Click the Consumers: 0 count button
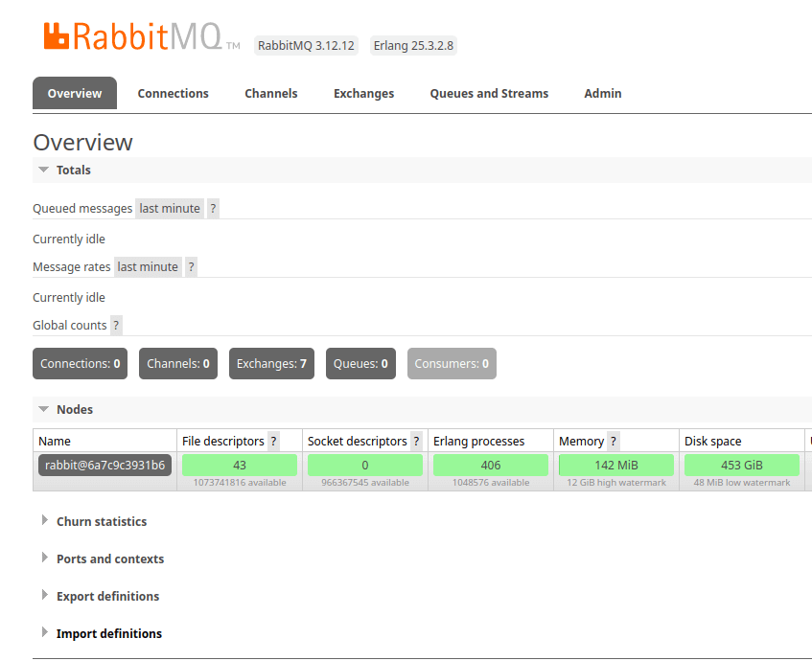The width and height of the screenshot is (812, 661). [452, 364]
